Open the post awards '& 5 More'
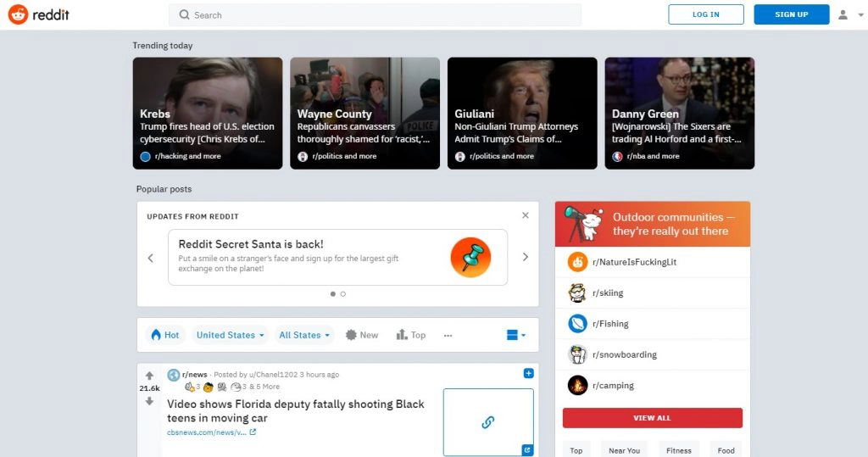The width and height of the screenshot is (868, 457). click(x=264, y=387)
